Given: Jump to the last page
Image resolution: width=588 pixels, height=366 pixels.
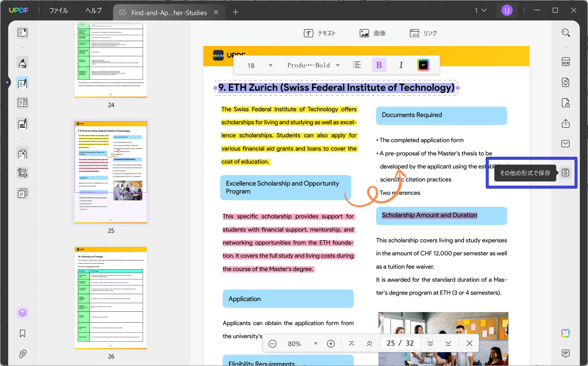Looking at the screenshot, I should click(x=448, y=344).
